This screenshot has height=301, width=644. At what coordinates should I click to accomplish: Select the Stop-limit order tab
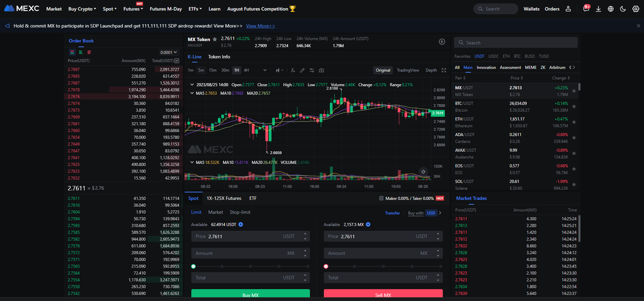[x=240, y=213]
